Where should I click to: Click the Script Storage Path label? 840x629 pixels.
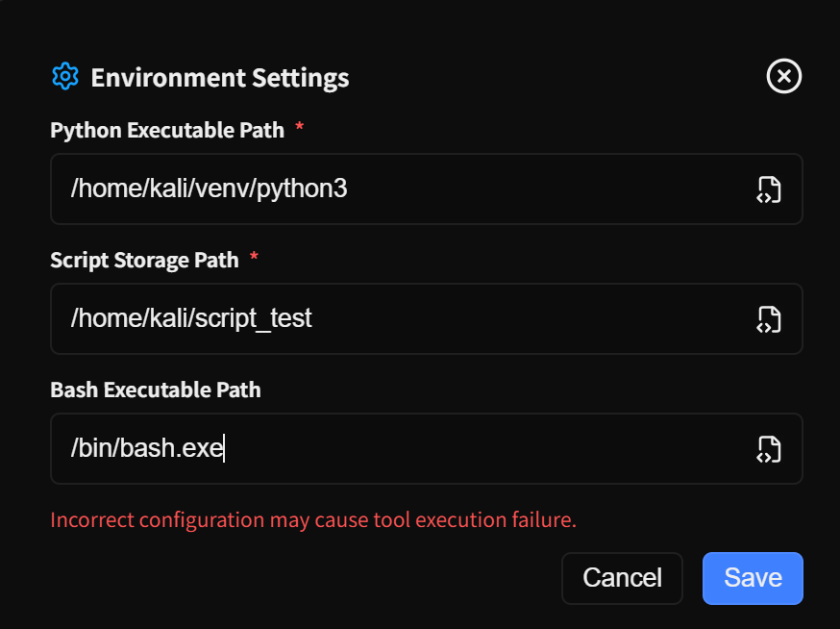coord(144,260)
